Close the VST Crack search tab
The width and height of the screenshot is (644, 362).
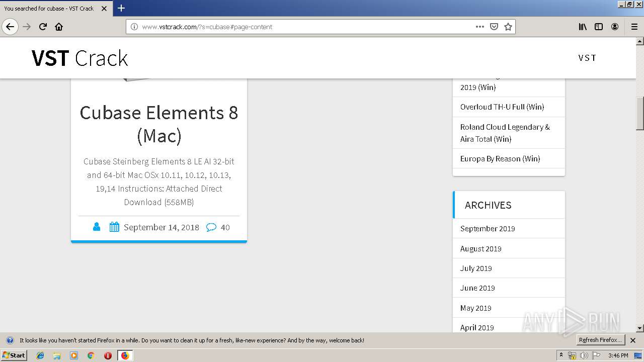click(104, 9)
